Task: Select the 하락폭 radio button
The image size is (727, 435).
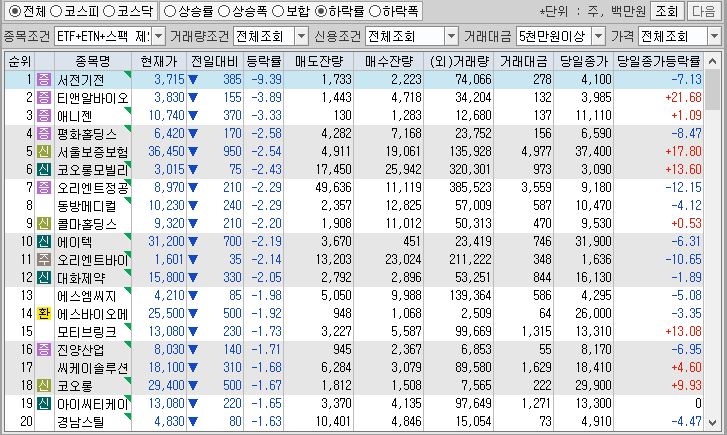Action: tap(375, 11)
